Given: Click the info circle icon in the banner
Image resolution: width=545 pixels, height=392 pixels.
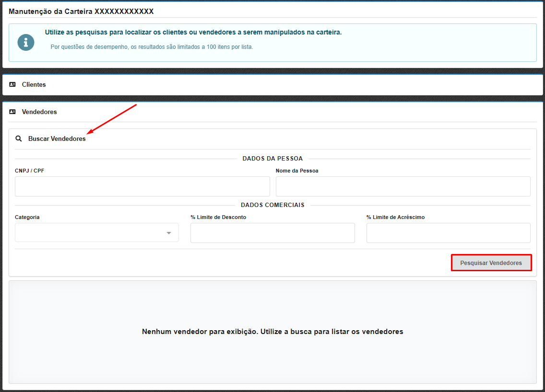Looking at the screenshot, I should 26,42.
